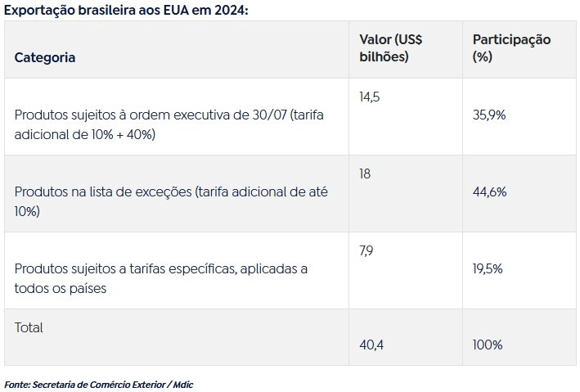Image resolution: width=580 pixels, height=392 pixels.
Task: Click the 19,5% participation cell
Action: point(488,268)
